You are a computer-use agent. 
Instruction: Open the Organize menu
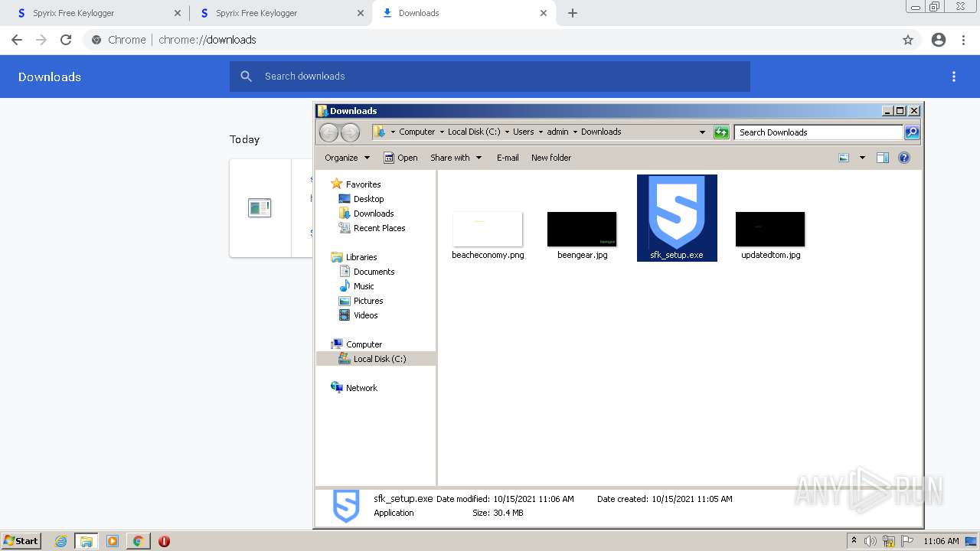click(347, 158)
